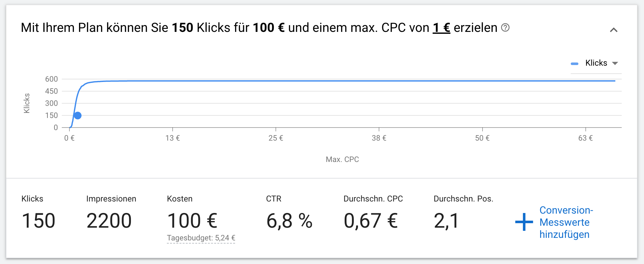Click the 63 € axis tick label

[x=585, y=138]
